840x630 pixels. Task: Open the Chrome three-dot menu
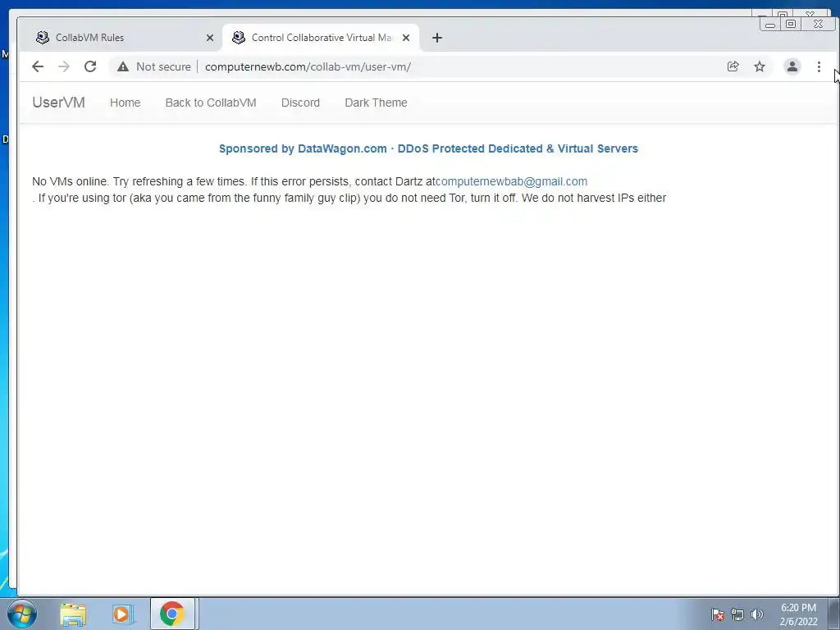point(819,66)
